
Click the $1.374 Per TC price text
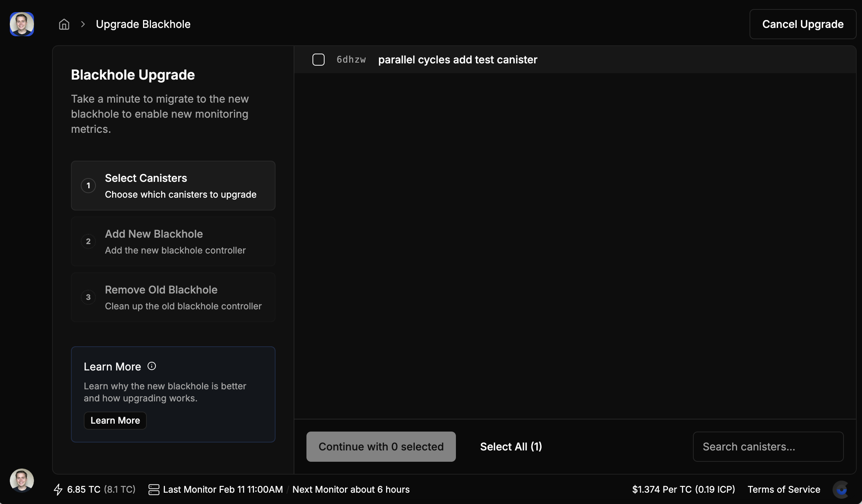(683, 489)
